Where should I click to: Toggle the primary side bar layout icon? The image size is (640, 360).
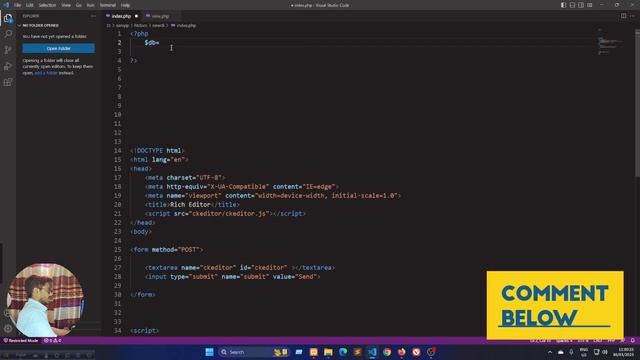[563, 5]
